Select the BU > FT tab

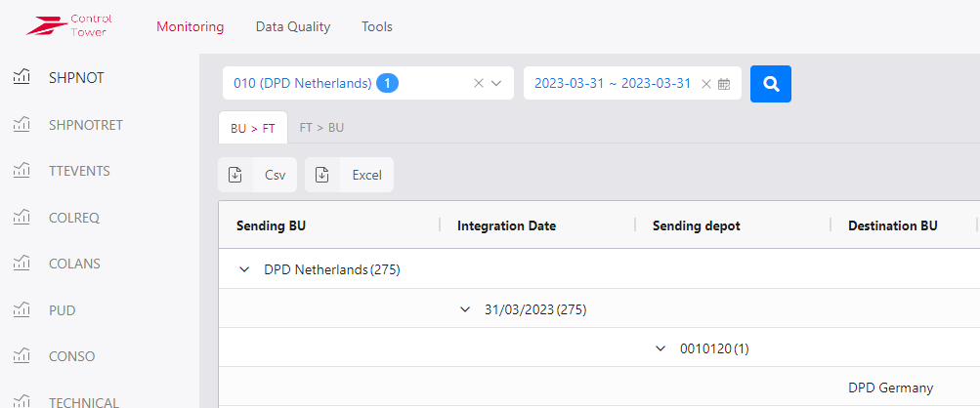(252, 128)
